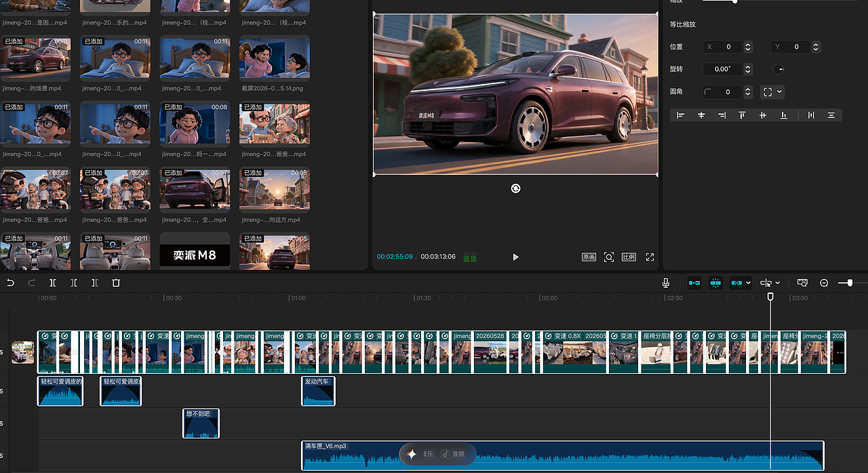Align clip vertical center
This screenshot has height=473, width=868.
coord(763,115)
